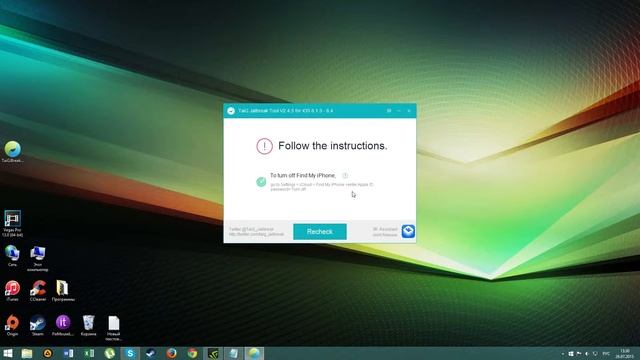The height and width of the screenshot is (360, 640).
Task: Open uTorrent from the taskbar
Action: (x=109, y=353)
